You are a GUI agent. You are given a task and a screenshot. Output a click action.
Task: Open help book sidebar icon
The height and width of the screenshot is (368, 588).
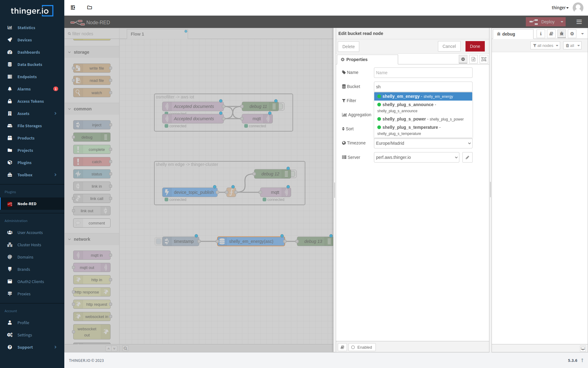(x=551, y=34)
